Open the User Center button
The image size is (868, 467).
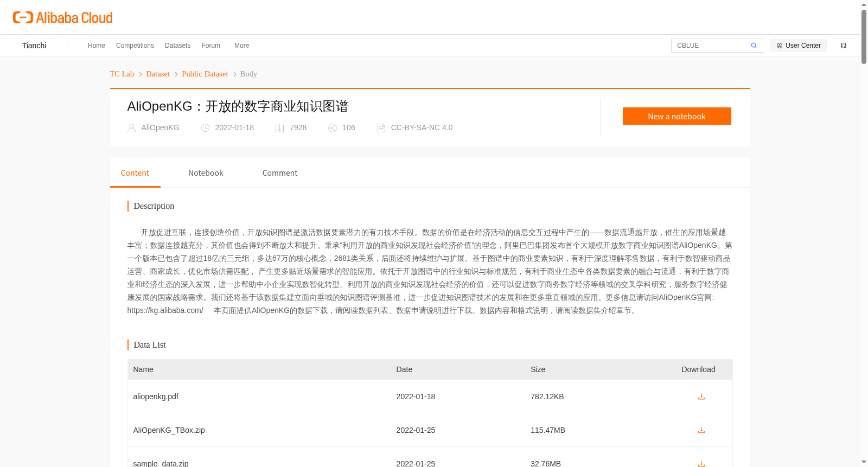(x=799, y=46)
